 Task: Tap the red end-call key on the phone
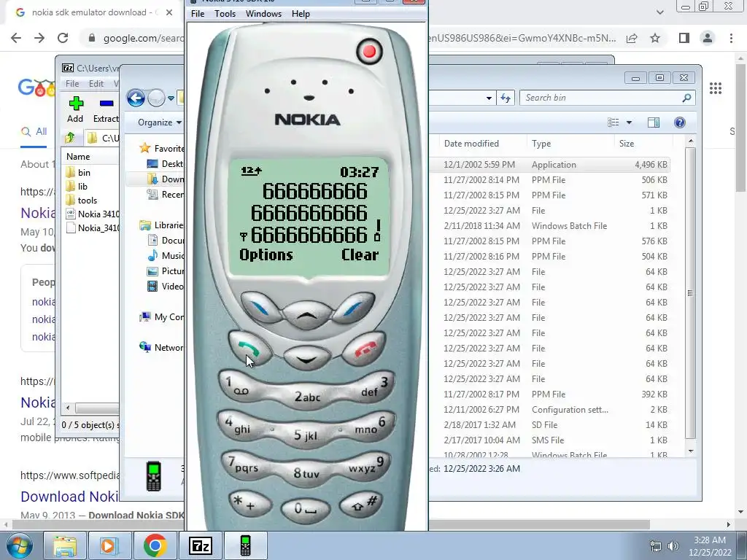(364, 349)
